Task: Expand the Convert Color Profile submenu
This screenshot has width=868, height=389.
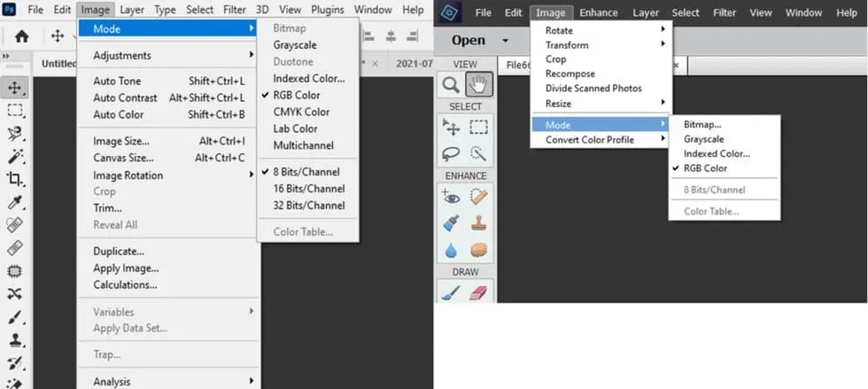Action: (601, 140)
